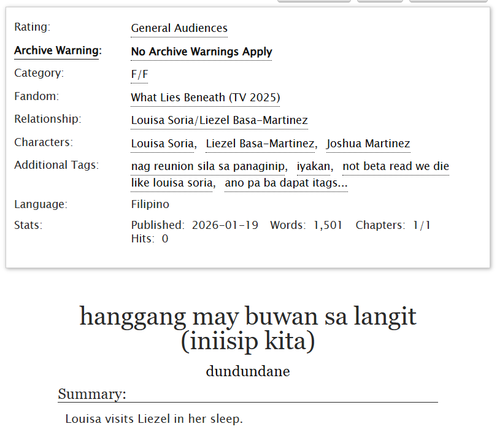Click the Characters label
497x448 pixels.
pos(44,142)
